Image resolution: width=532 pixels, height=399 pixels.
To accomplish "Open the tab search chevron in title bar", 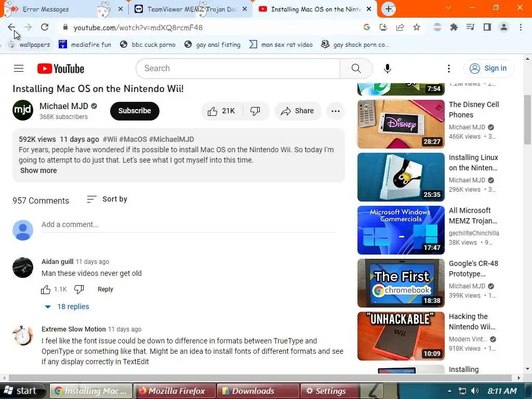I will pyautogui.click(x=448, y=7).
